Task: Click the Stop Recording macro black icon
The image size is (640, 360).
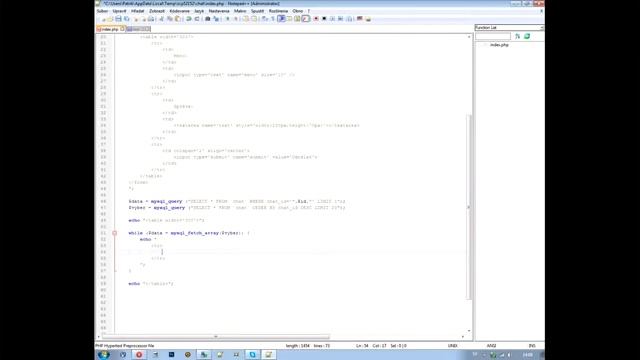Action: (324, 19)
